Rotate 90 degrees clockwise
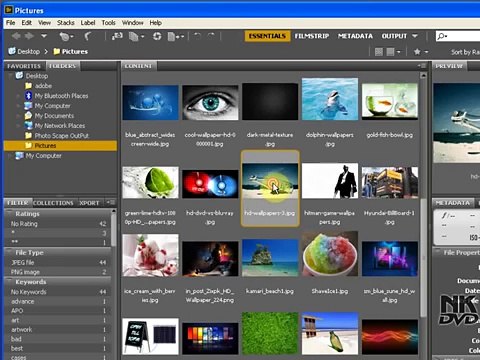Screen dimensions: 480x360 [211, 36]
